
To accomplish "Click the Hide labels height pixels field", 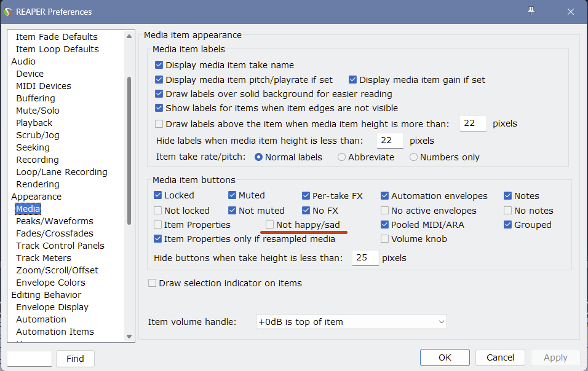I will coord(390,141).
